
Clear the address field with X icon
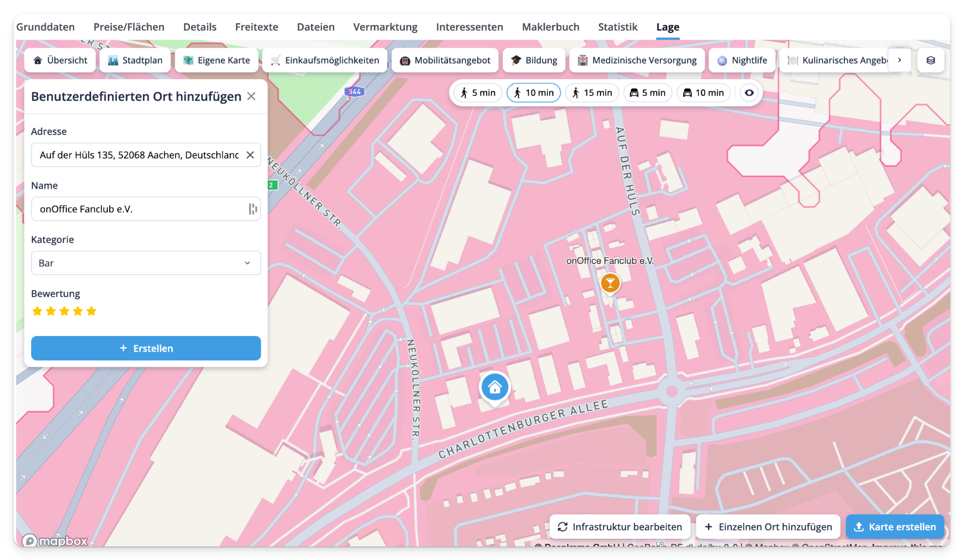(250, 155)
